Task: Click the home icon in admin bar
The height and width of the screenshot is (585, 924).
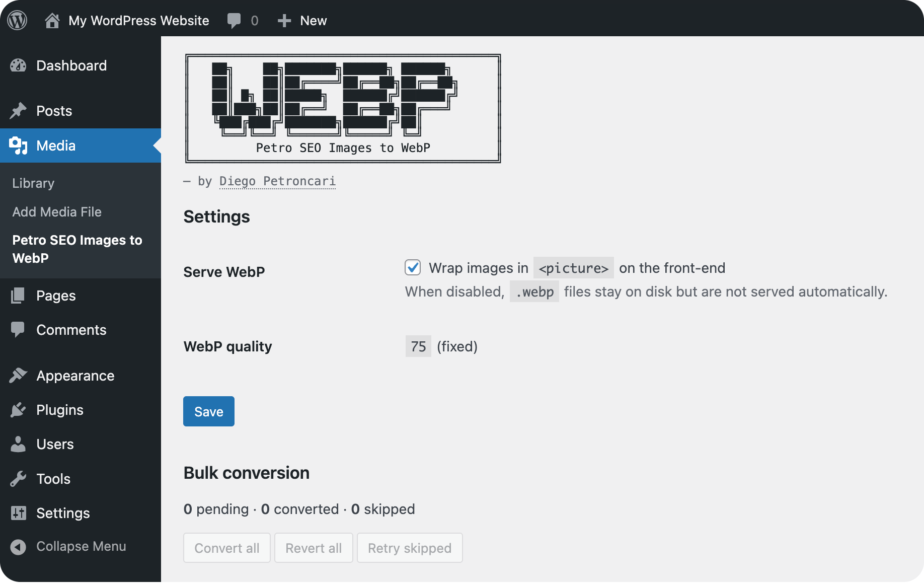Action: (52, 21)
